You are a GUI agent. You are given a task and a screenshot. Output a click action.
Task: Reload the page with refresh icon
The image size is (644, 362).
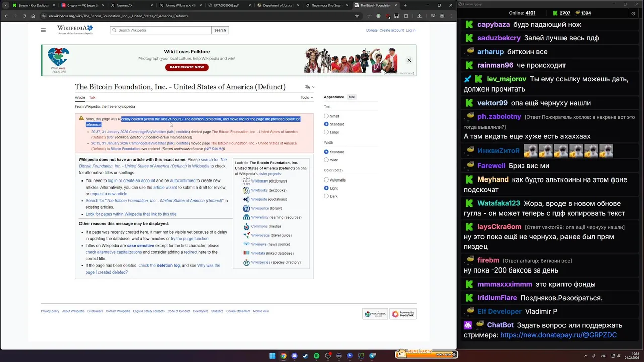click(24, 16)
